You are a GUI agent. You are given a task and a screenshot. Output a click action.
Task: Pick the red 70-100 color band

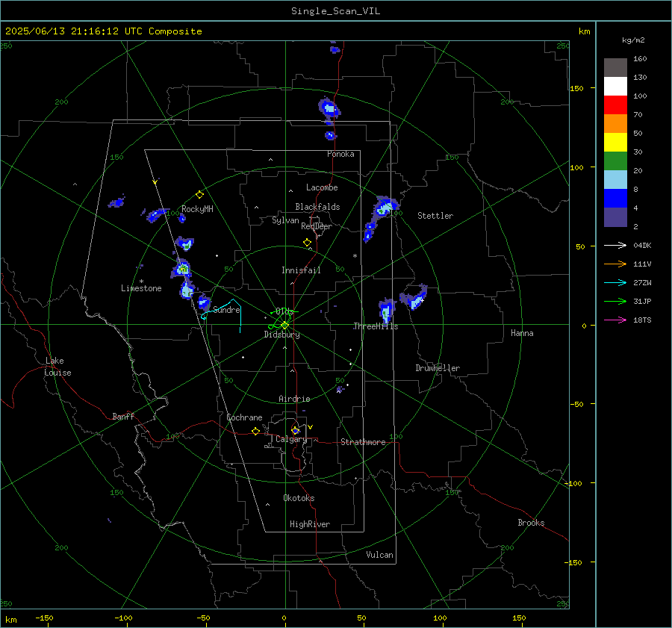[x=615, y=105]
